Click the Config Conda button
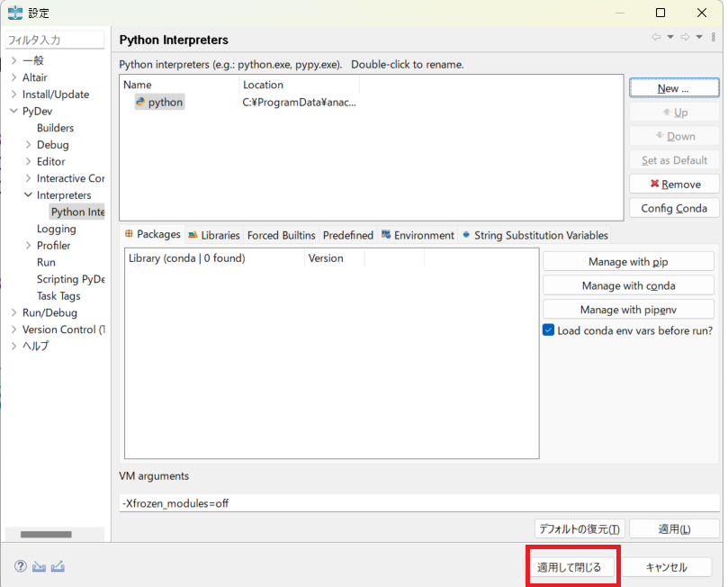The image size is (728, 587). (674, 208)
